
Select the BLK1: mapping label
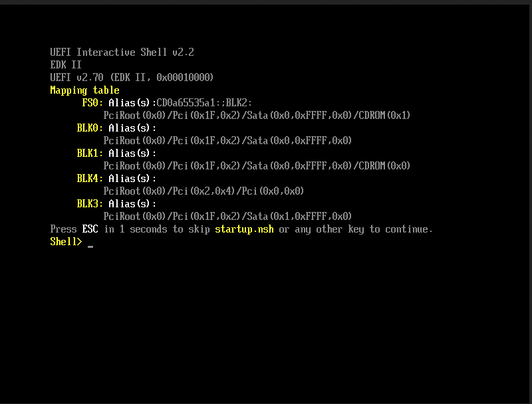pos(90,153)
